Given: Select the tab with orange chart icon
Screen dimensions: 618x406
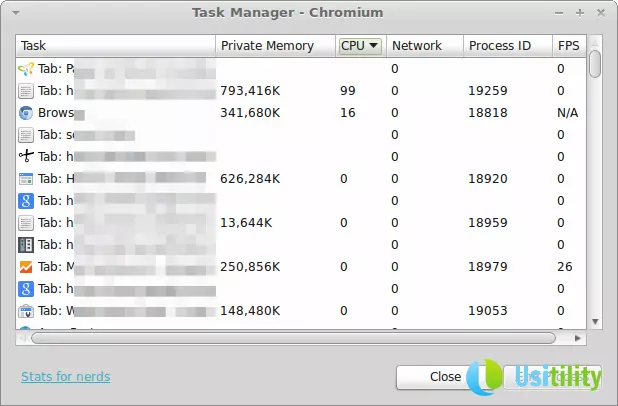Looking at the screenshot, I should point(26,267).
